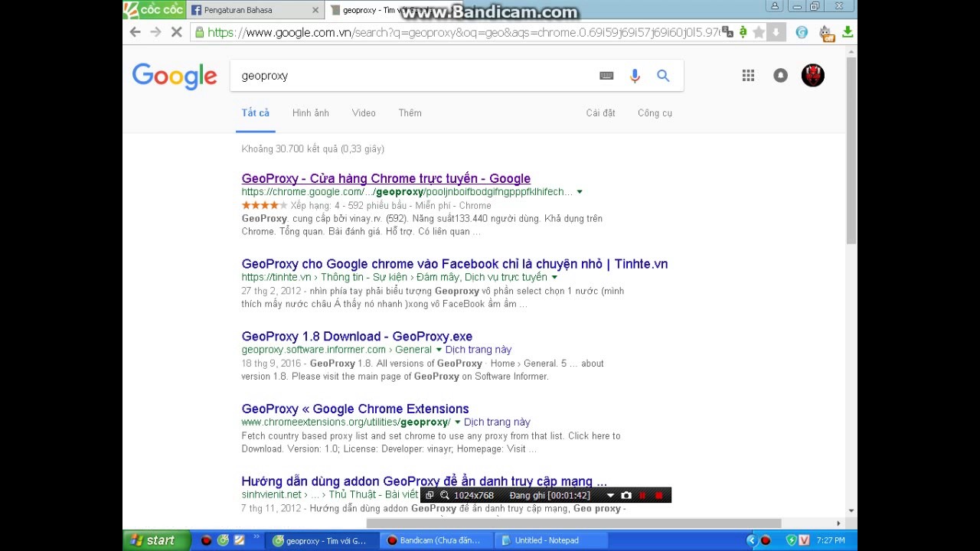Open GeoProxy Chrome web store result
980x551 pixels.
tap(386, 178)
